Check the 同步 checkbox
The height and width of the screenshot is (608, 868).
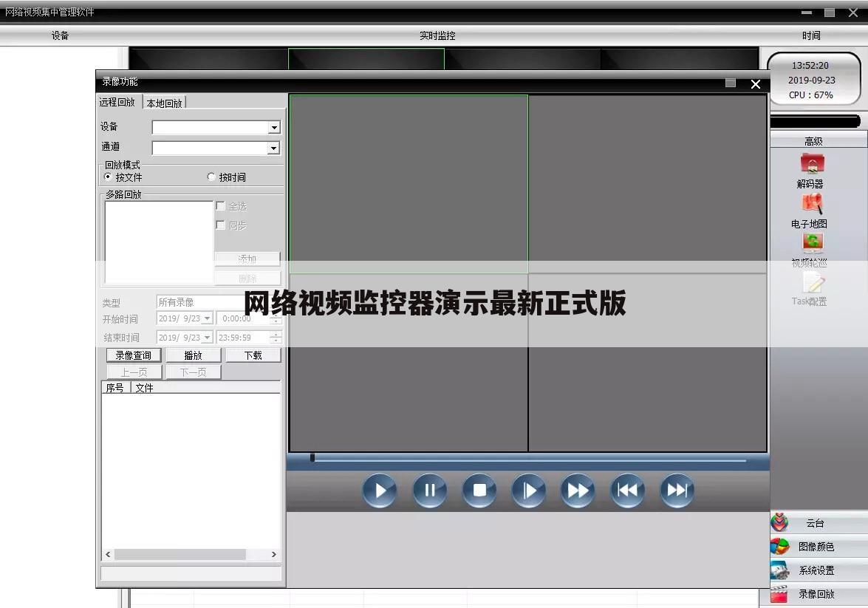pos(220,225)
